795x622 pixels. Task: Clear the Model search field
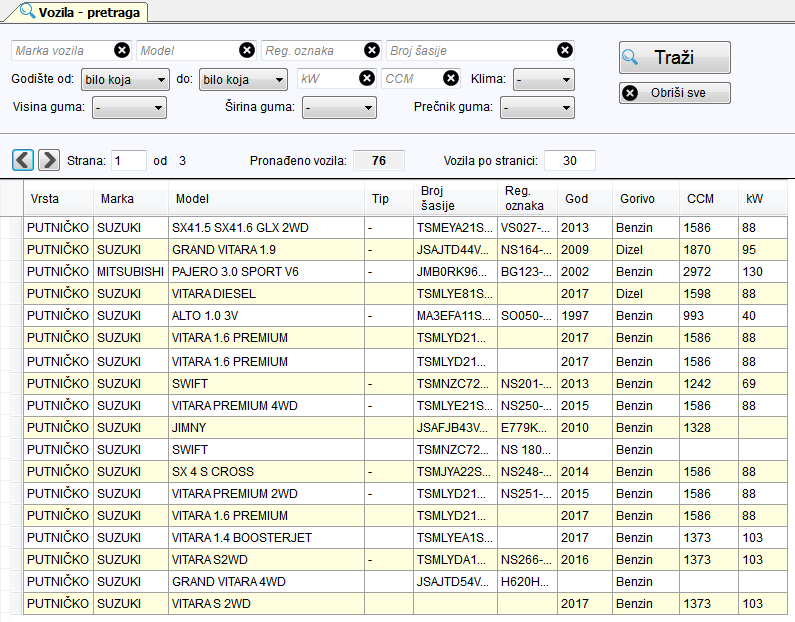click(x=247, y=50)
